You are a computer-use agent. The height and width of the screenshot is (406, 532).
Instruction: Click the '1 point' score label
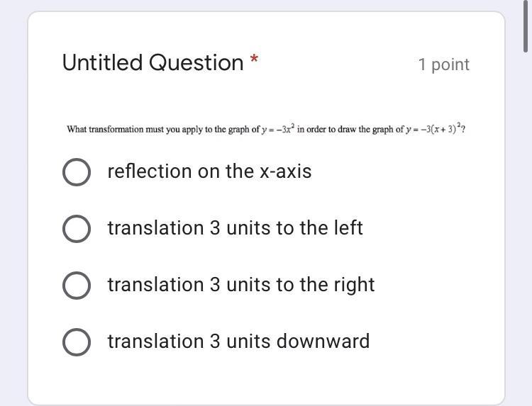443,64
